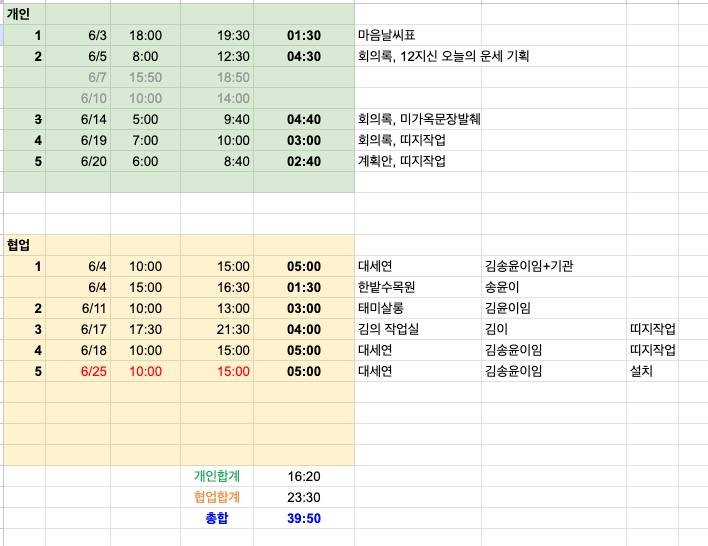
Task: Click the note cell 마음날씨표
Action: click(418, 35)
